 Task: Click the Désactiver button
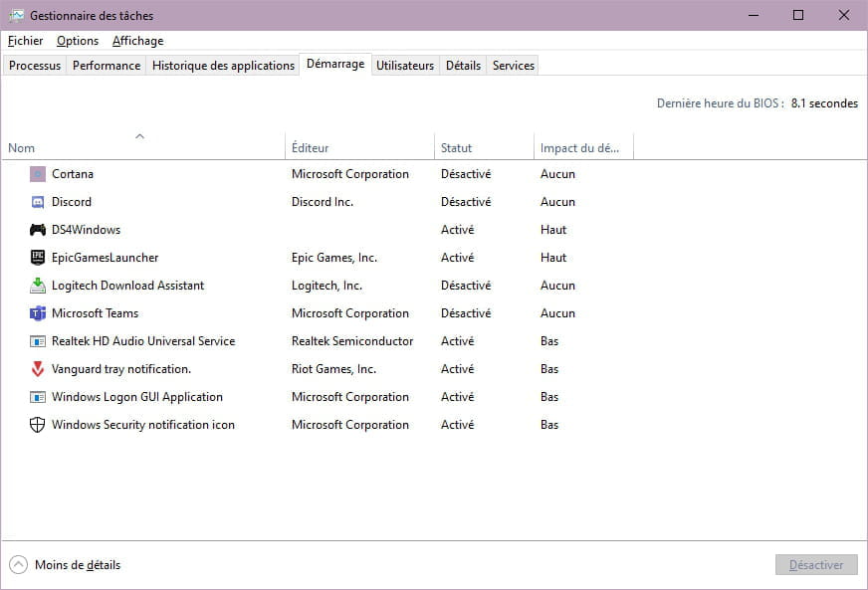tap(816, 564)
